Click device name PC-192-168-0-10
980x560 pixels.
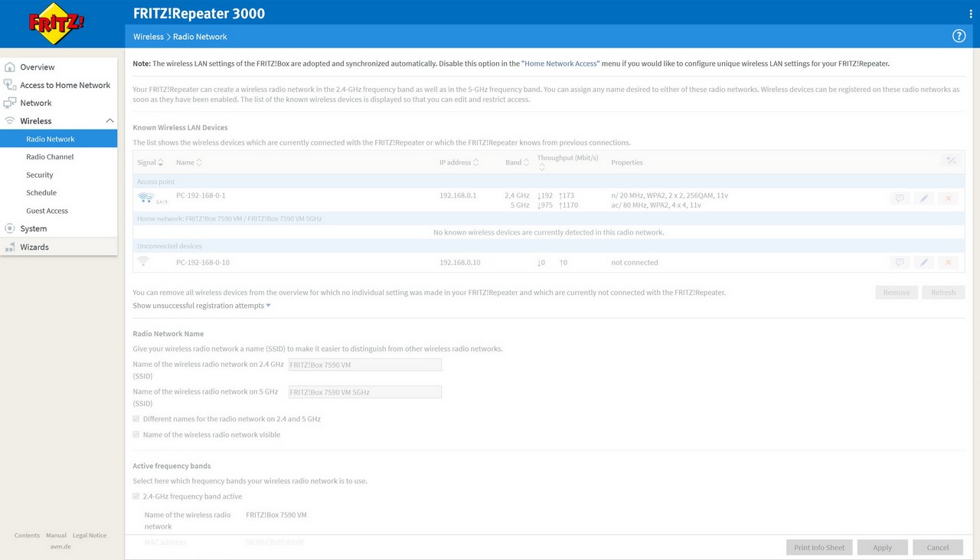[x=203, y=262]
